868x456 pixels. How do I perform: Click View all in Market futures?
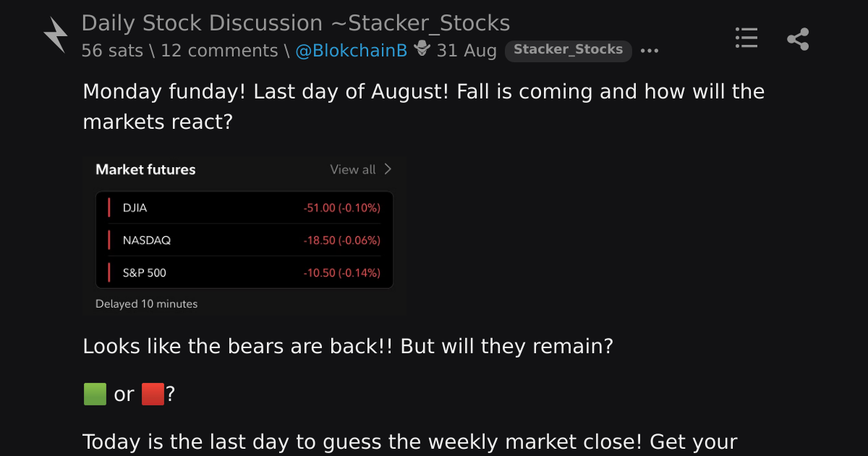pos(353,169)
